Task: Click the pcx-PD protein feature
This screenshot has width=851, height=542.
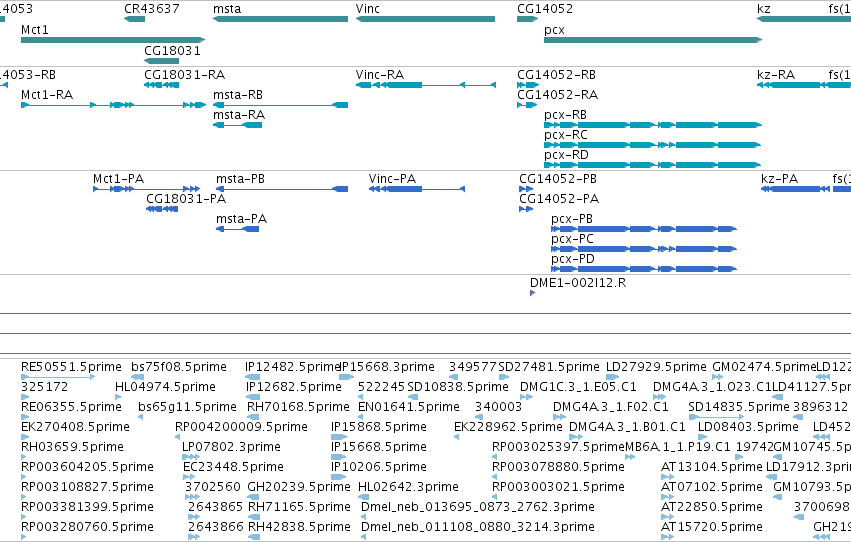Action: (644, 269)
